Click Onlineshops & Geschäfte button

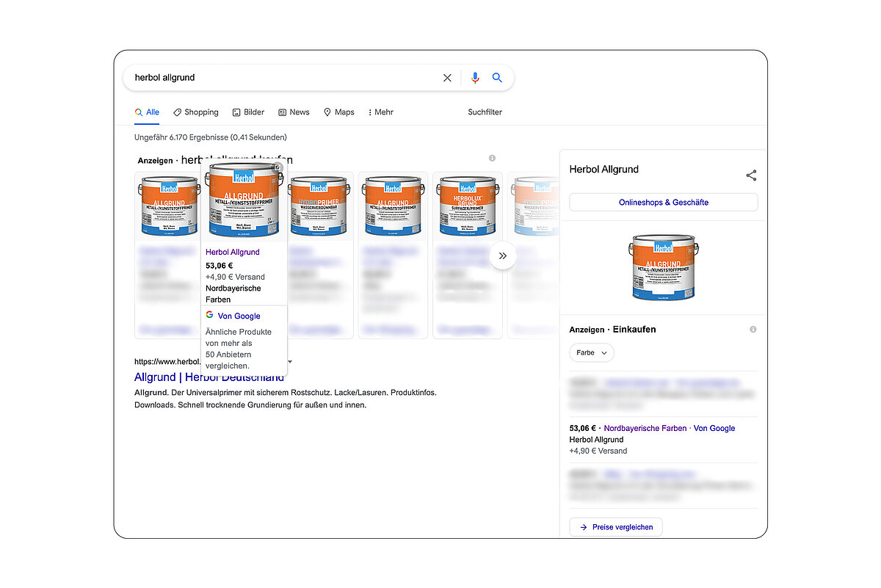(x=664, y=203)
